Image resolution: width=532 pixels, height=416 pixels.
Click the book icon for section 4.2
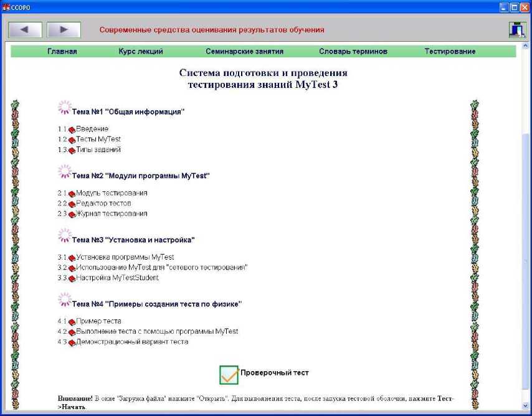pyautogui.click(x=72, y=333)
